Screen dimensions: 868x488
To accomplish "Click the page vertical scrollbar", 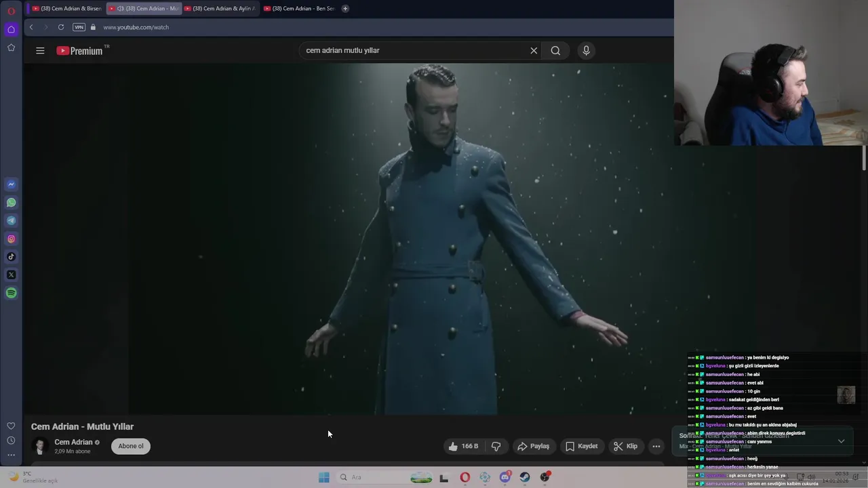I will [x=864, y=157].
